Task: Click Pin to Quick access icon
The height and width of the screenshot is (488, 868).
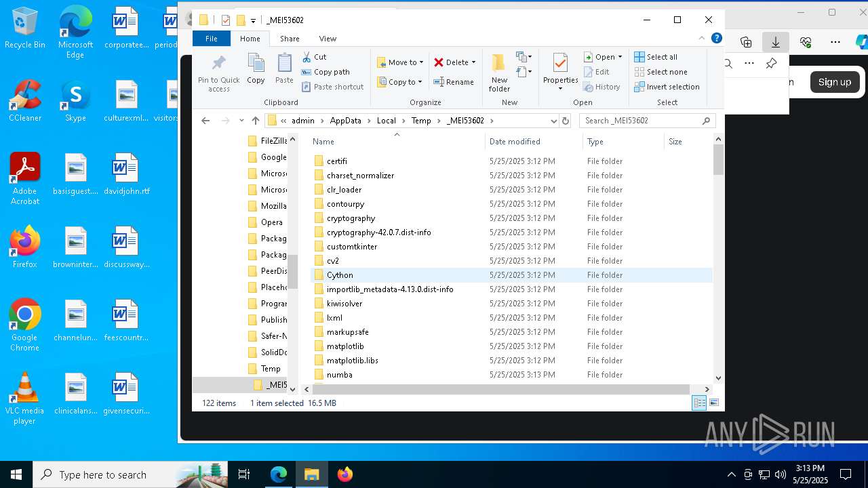Action: point(218,64)
